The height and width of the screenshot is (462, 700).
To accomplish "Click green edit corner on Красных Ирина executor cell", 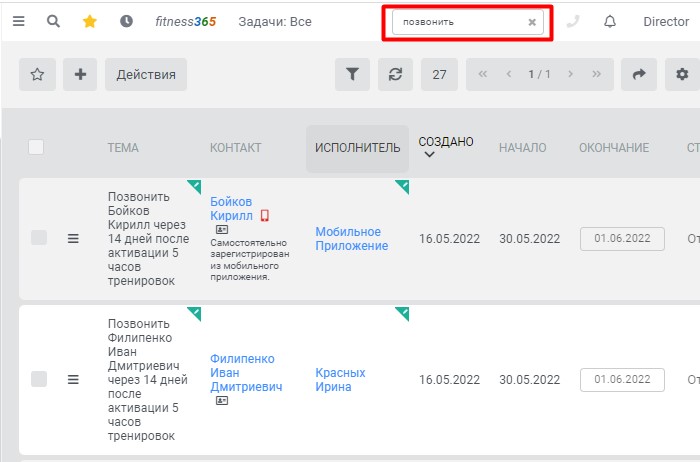I will [403, 313].
